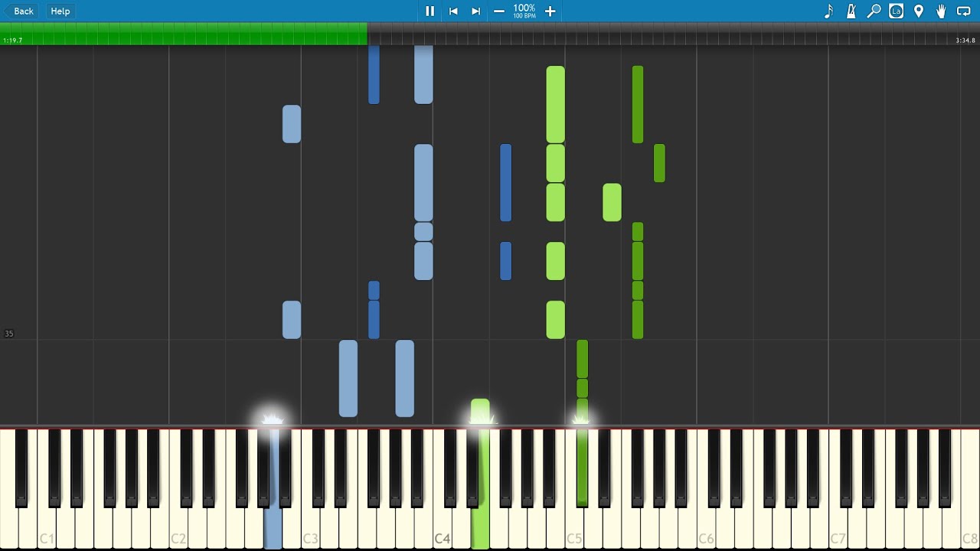Click the highlighted light green white key

pos(480,528)
